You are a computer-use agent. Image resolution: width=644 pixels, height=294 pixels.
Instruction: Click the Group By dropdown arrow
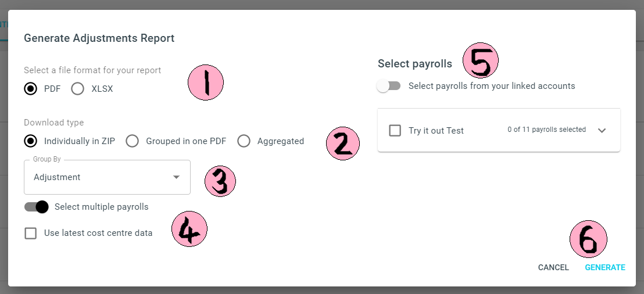coord(176,177)
